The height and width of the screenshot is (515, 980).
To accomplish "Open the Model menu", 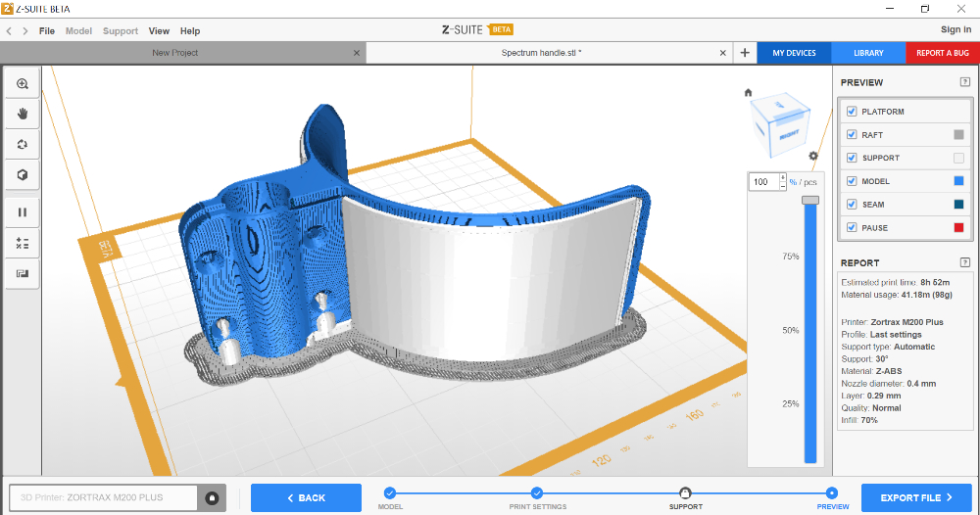I will [x=78, y=30].
